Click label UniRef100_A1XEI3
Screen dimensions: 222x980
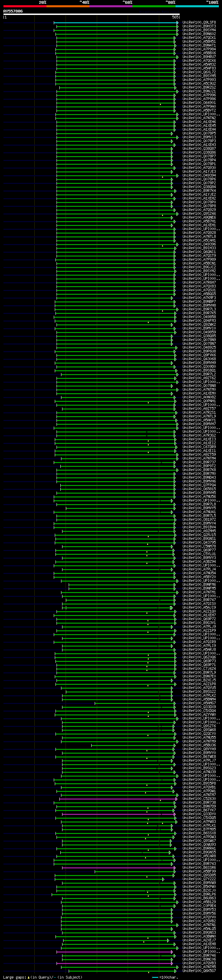199,439
